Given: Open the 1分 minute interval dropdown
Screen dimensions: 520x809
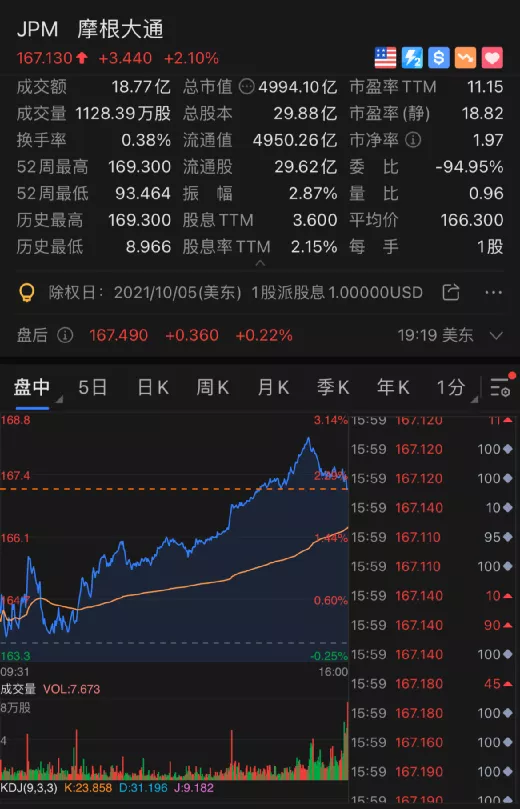Looking at the screenshot, I should [457, 388].
